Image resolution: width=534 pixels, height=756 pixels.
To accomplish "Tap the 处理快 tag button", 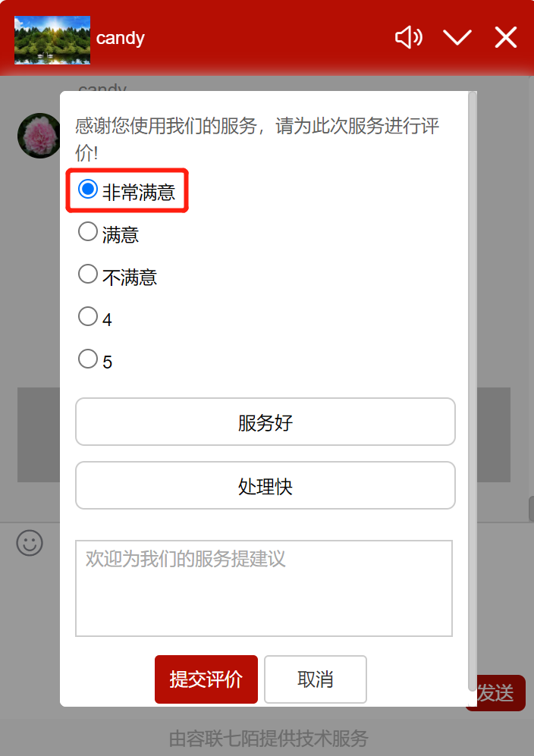I will [x=265, y=486].
